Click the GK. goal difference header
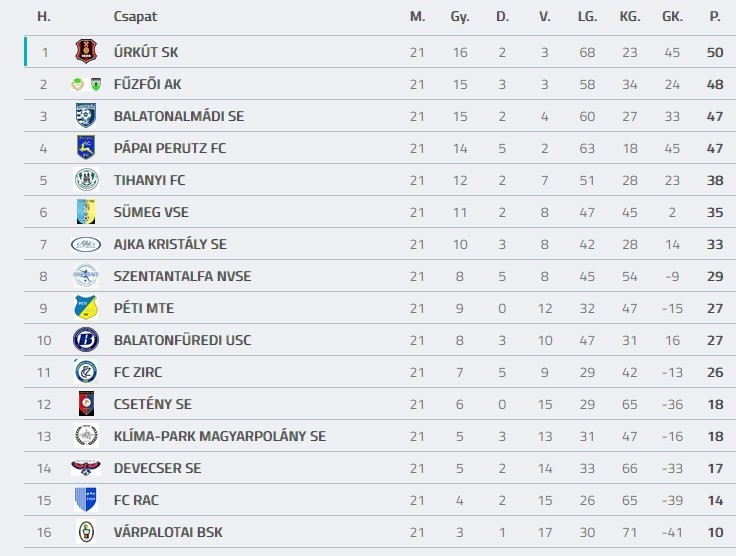 (672, 17)
